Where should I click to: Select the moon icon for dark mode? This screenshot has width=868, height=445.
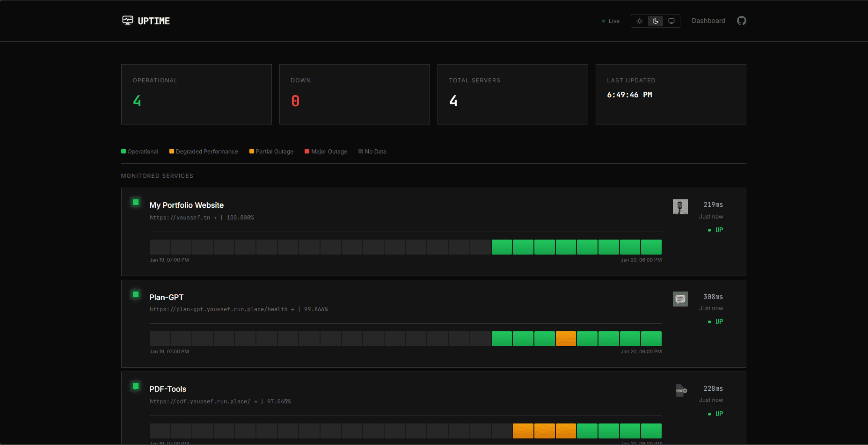(655, 21)
